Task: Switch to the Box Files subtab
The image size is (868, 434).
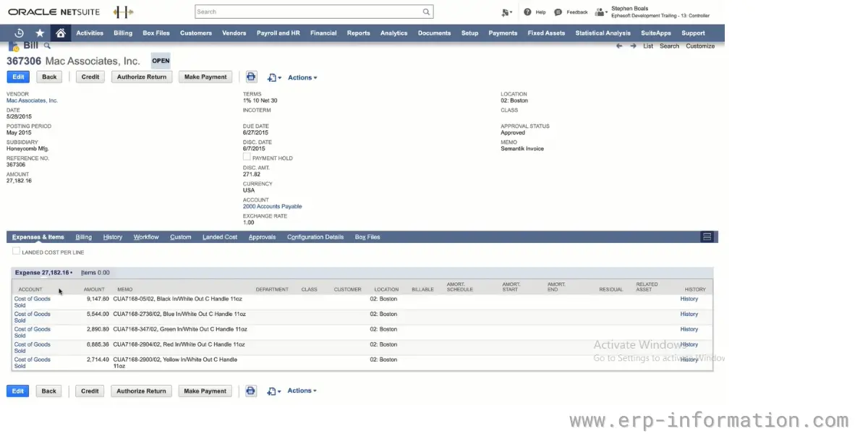Action: point(367,237)
